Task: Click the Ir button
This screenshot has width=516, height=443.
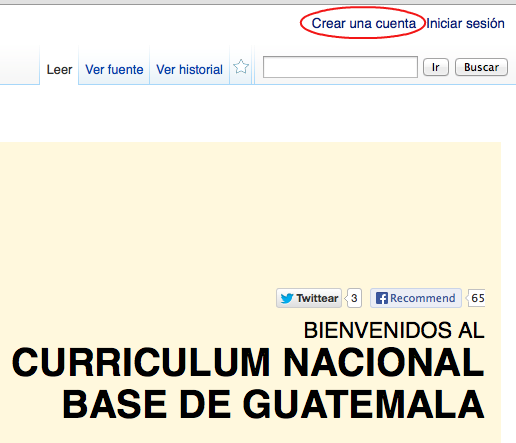Action: pos(436,67)
